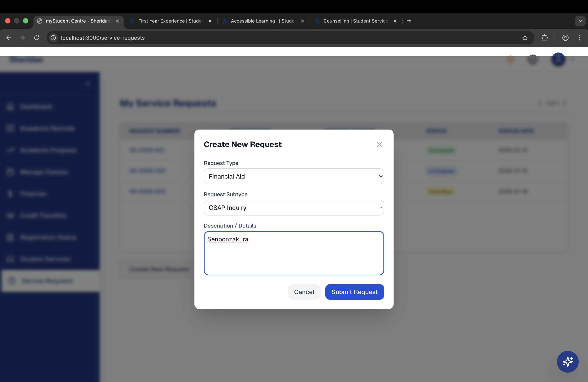Viewport: 588px width, 382px height.
Task: Open the Request Type dropdown
Action: (x=293, y=176)
